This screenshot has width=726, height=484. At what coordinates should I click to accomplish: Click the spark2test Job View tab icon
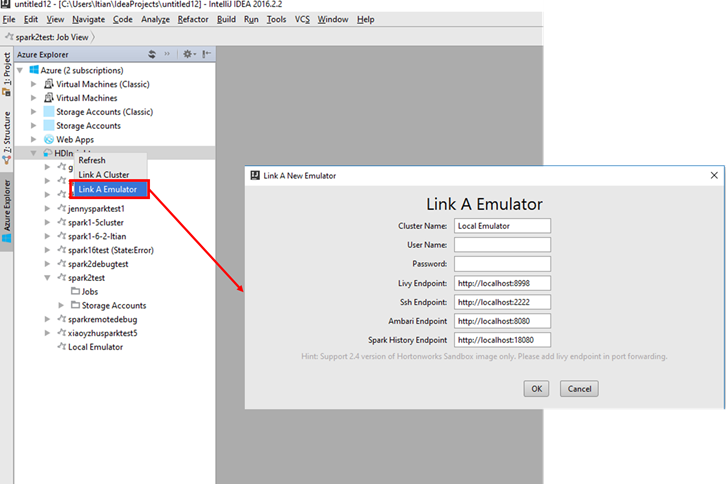coord(9,36)
